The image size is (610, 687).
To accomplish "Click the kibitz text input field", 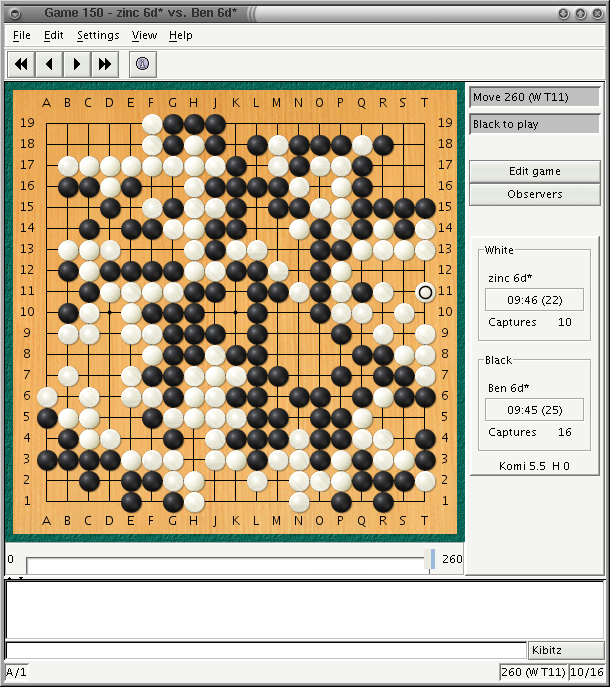I will [266, 650].
